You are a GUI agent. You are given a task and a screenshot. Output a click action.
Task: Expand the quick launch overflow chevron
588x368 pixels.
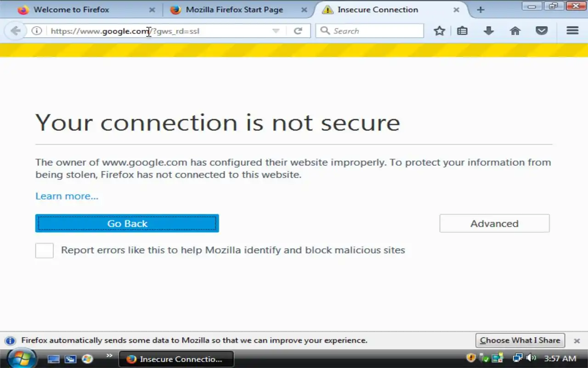click(x=109, y=355)
